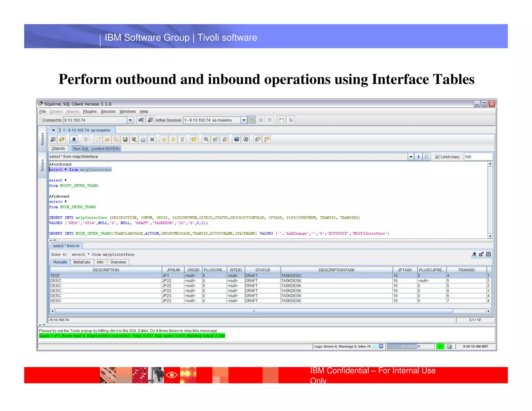Viewport: 532px width, 411px height.
Task: Click the new file icon in session toolbar
Action: [x=98, y=140]
